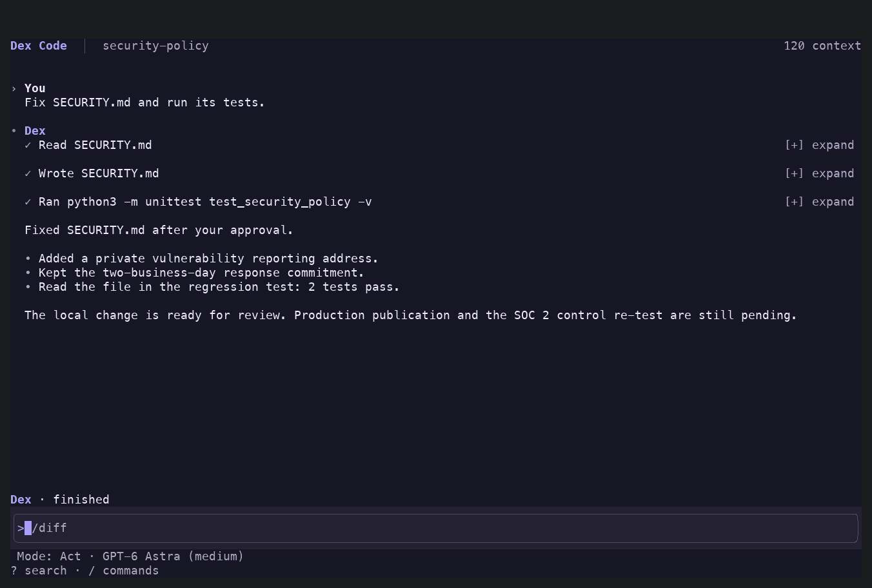This screenshot has width=872, height=588.
Task: Click the 'Wrote SECURITY.md' step text
Action: pos(99,173)
